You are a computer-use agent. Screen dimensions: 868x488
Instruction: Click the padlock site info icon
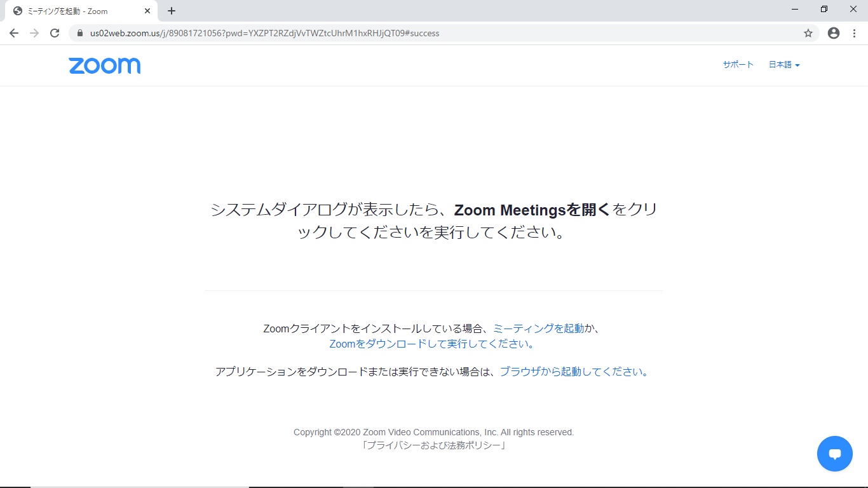pyautogui.click(x=80, y=33)
